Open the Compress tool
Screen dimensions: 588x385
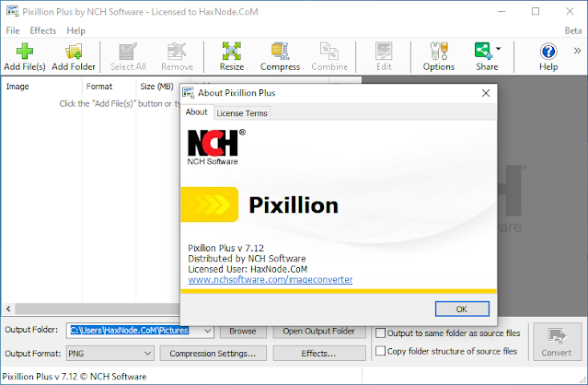[x=280, y=56]
